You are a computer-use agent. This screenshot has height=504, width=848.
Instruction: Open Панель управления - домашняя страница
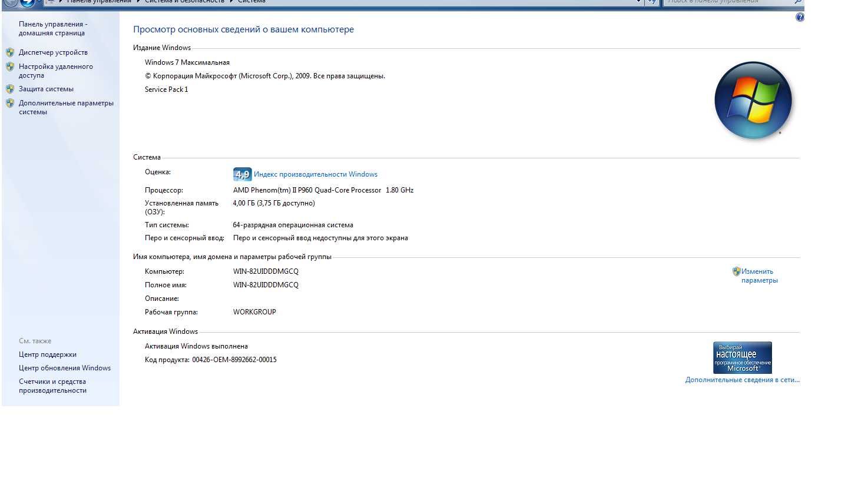pos(52,28)
